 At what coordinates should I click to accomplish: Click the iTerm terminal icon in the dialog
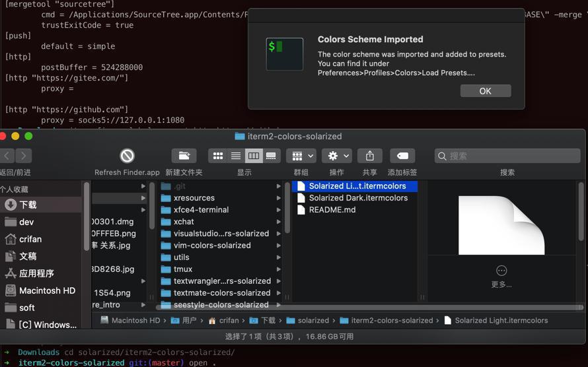285,54
